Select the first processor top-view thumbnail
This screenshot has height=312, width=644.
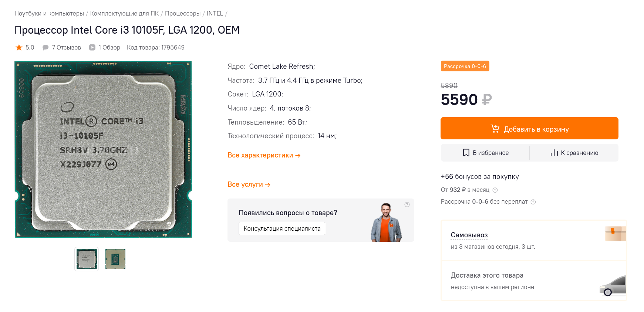click(87, 259)
